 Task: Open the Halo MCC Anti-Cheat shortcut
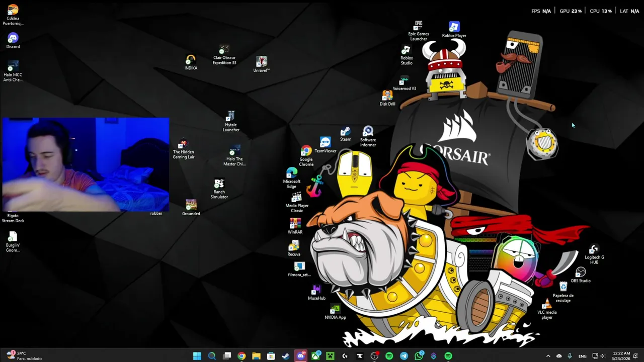[x=13, y=71]
